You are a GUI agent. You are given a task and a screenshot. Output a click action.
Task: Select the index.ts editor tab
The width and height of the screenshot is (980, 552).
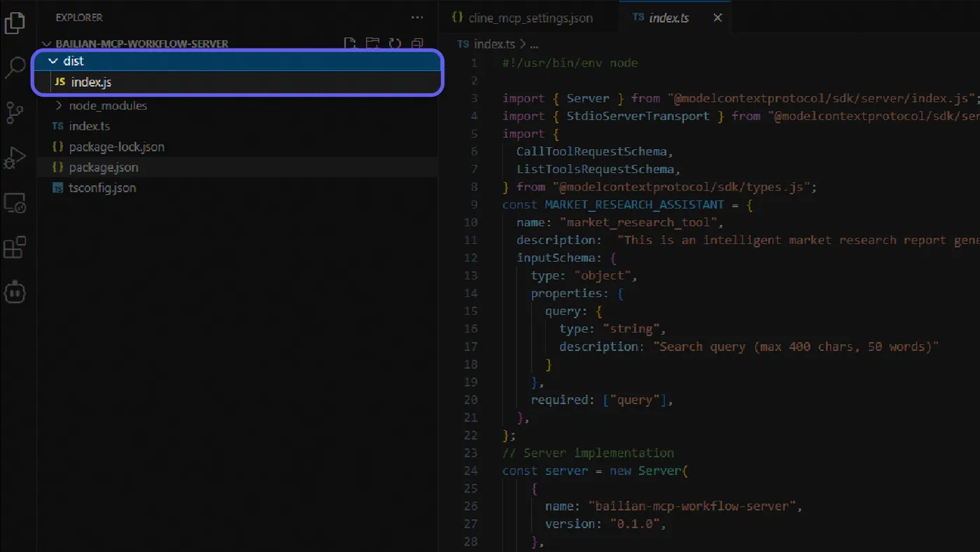[669, 18]
